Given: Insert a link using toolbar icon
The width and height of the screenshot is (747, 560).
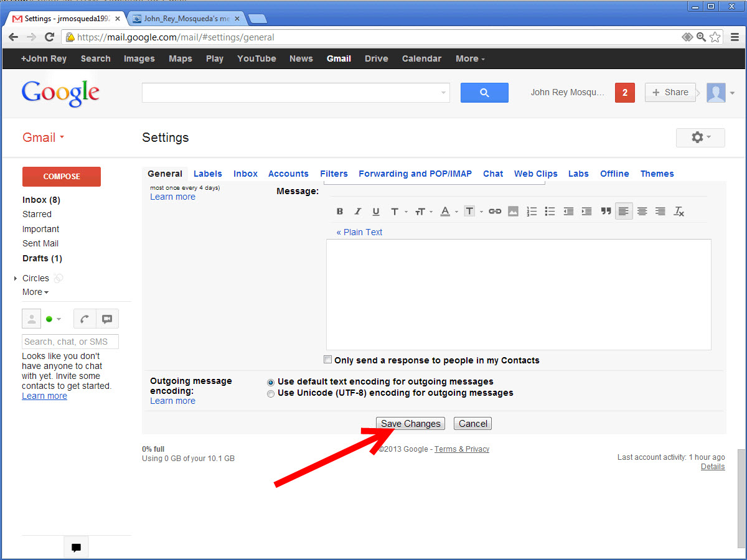Looking at the screenshot, I should click(495, 212).
